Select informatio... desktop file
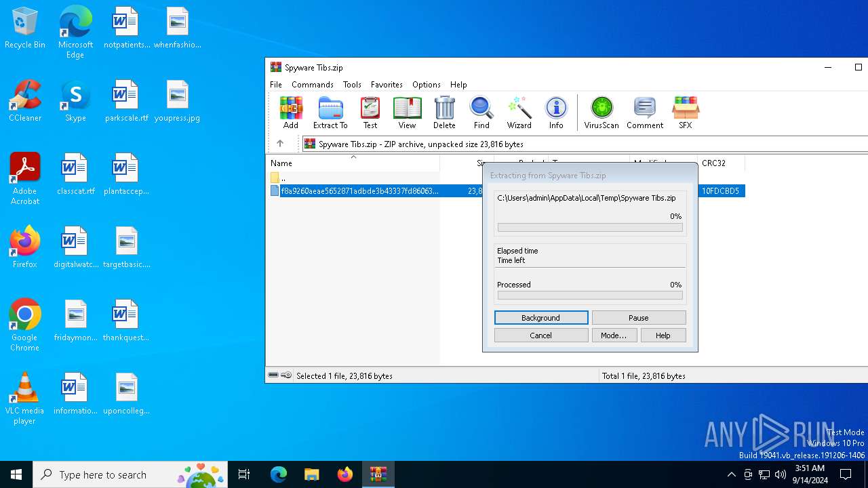Screen dimensions: 868x488 [x=75, y=394]
